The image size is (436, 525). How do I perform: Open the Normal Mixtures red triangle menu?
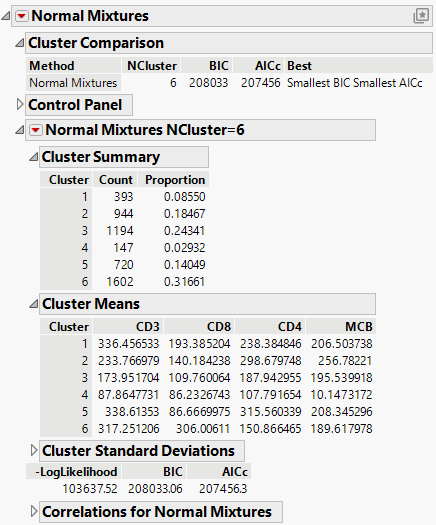pyautogui.click(x=22, y=16)
